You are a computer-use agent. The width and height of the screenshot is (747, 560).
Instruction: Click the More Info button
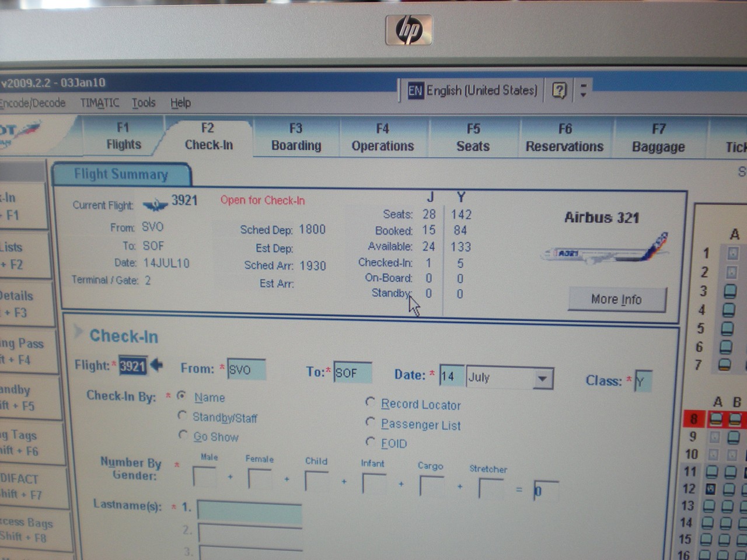[616, 300]
